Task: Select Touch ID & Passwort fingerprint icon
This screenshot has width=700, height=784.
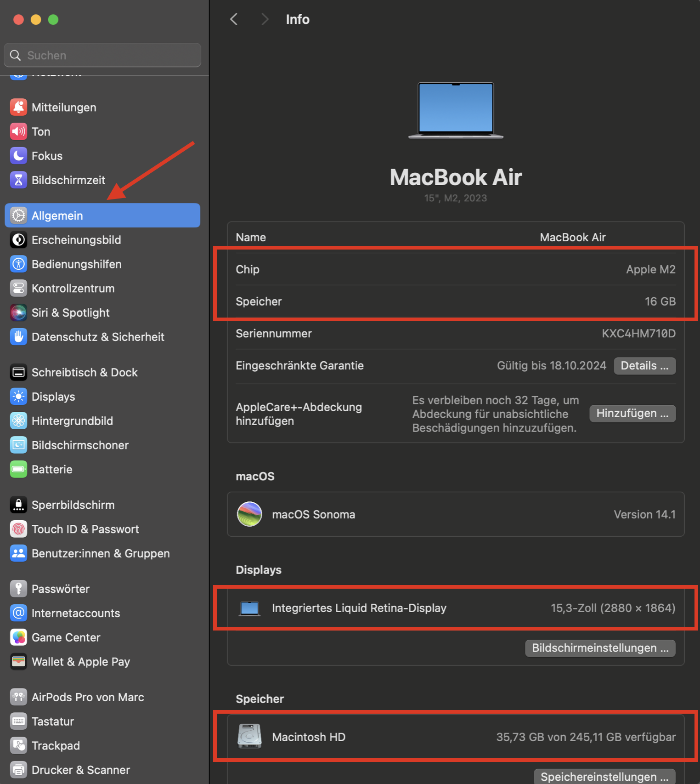Action: tap(18, 529)
